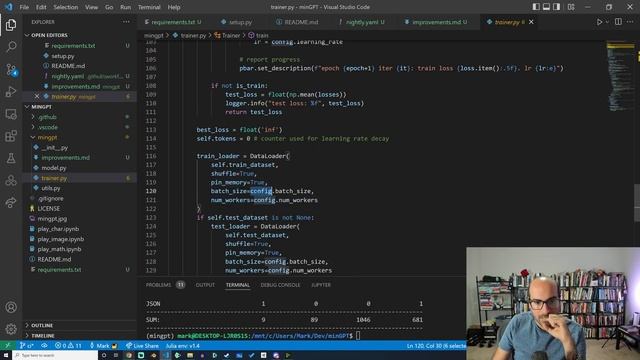Select the Terminal panel tab
Viewport: 640px width, 360px height.
pos(238,285)
